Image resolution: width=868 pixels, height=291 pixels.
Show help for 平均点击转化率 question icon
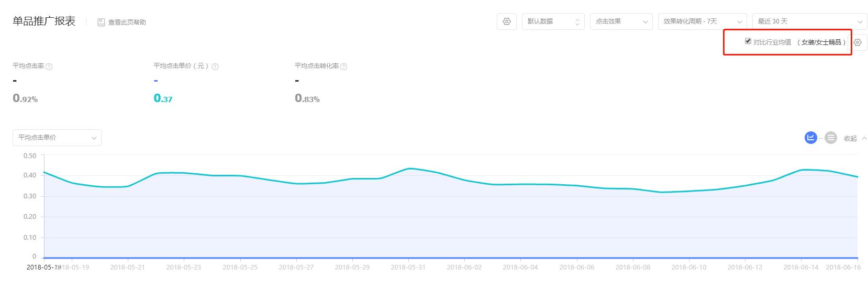coord(344,66)
